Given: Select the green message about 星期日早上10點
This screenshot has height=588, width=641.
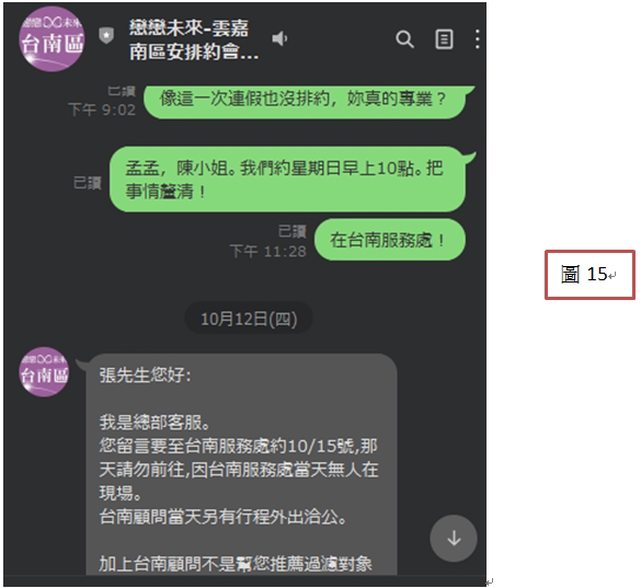Looking at the screenshot, I should pyautogui.click(x=288, y=179).
